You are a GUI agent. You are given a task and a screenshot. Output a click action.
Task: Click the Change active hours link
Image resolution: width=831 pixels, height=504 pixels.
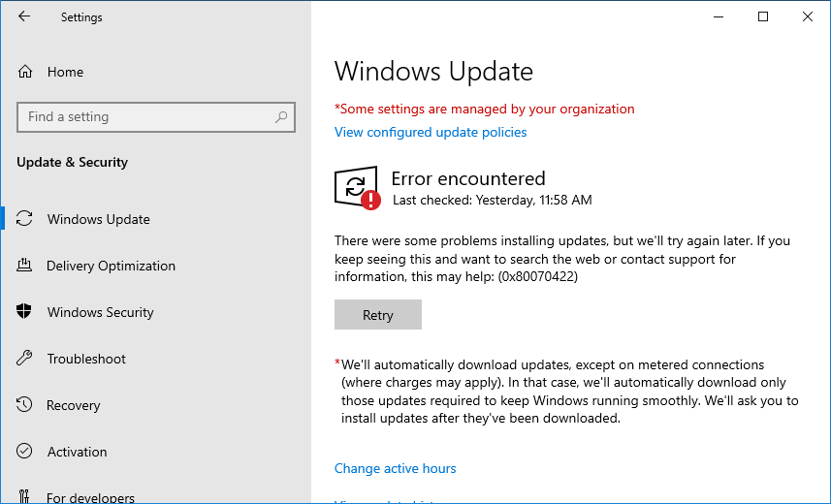395,468
